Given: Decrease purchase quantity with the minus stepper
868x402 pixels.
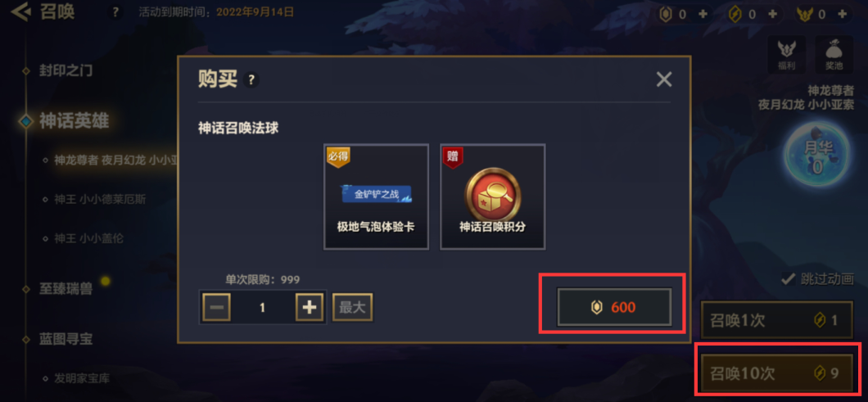Looking at the screenshot, I should pos(216,307).
